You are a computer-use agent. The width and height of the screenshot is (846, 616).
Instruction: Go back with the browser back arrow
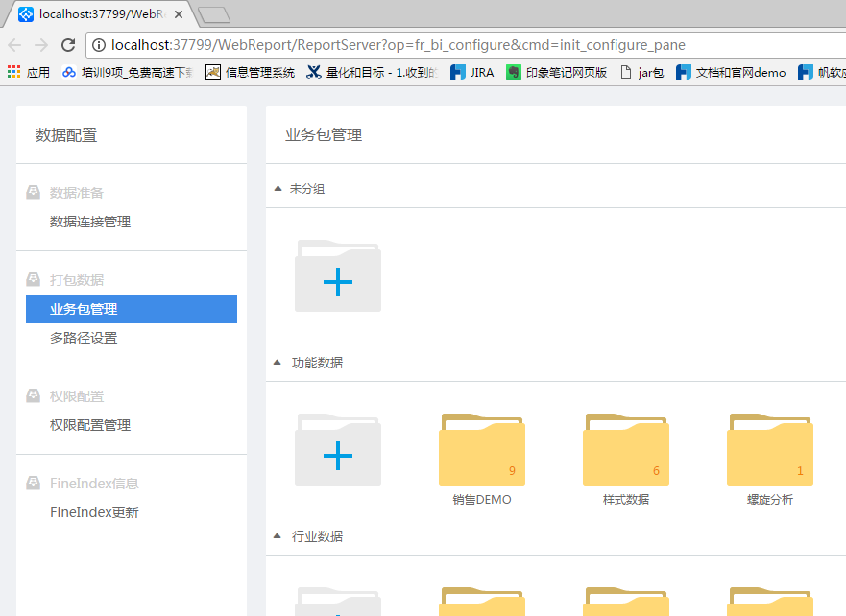(x=15, y=45)
